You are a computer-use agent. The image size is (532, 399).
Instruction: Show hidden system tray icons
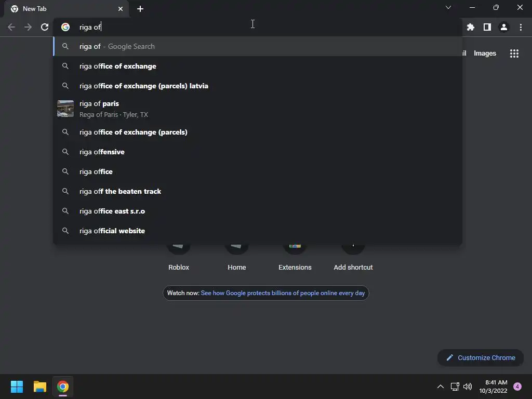coord(441,387)
